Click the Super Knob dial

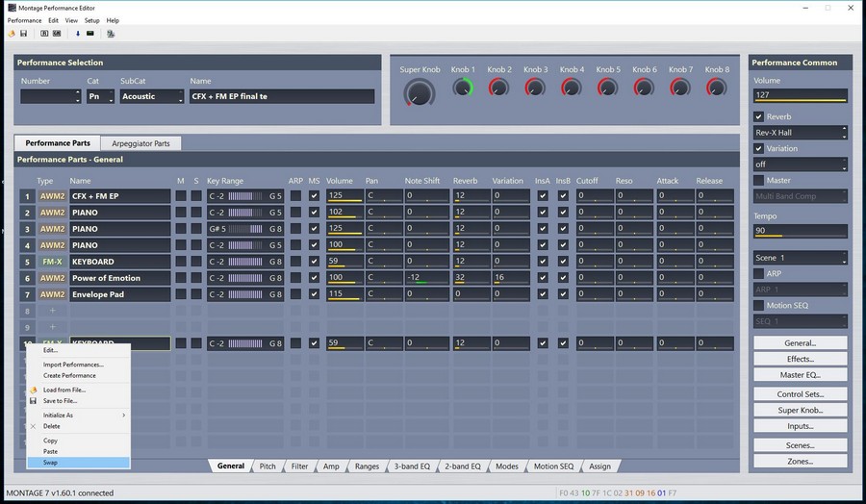[x=420, y=92]
